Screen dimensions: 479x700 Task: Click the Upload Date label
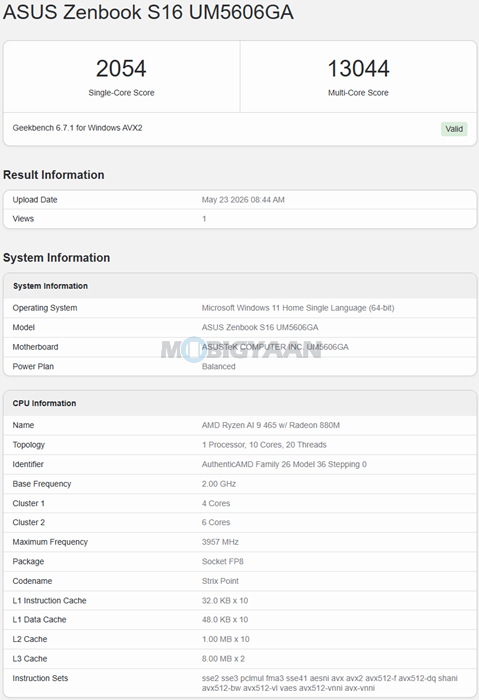[x=35, y=200]
